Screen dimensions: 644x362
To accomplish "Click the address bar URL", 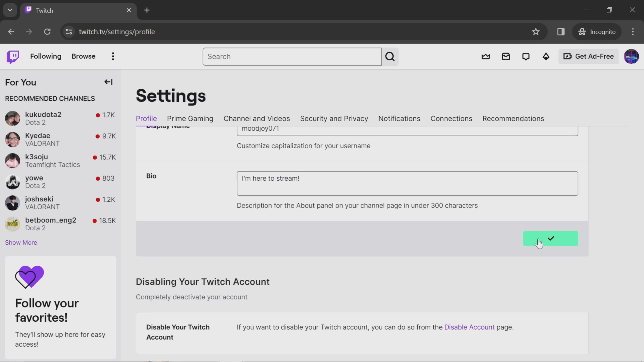I will click(117, 32).
